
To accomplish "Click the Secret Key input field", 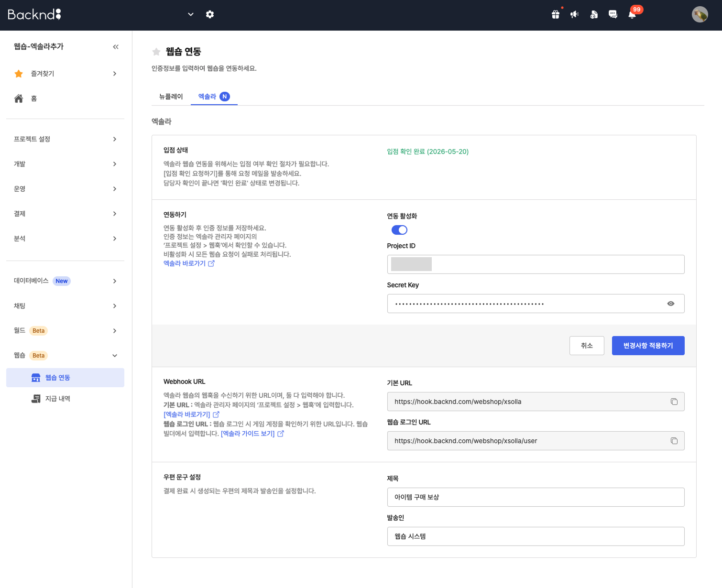I will 536,304.
